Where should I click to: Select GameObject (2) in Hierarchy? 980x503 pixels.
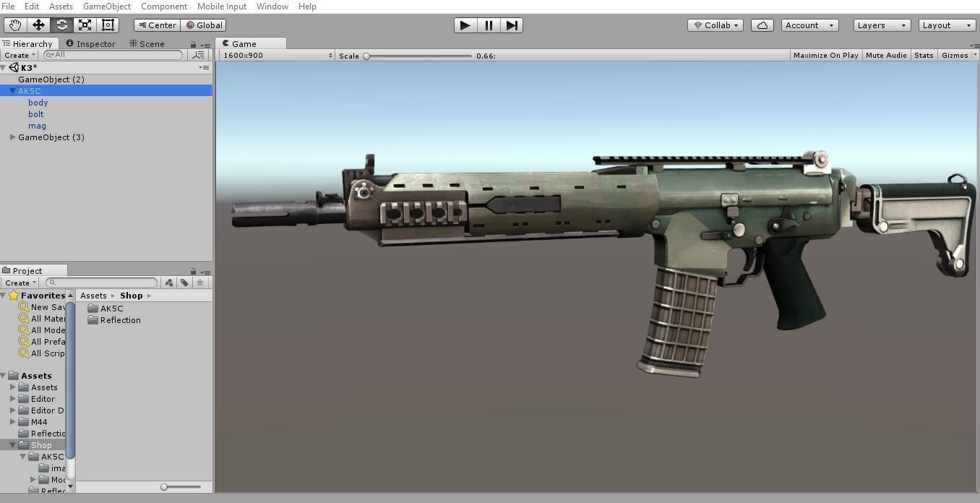coord(51,79)
